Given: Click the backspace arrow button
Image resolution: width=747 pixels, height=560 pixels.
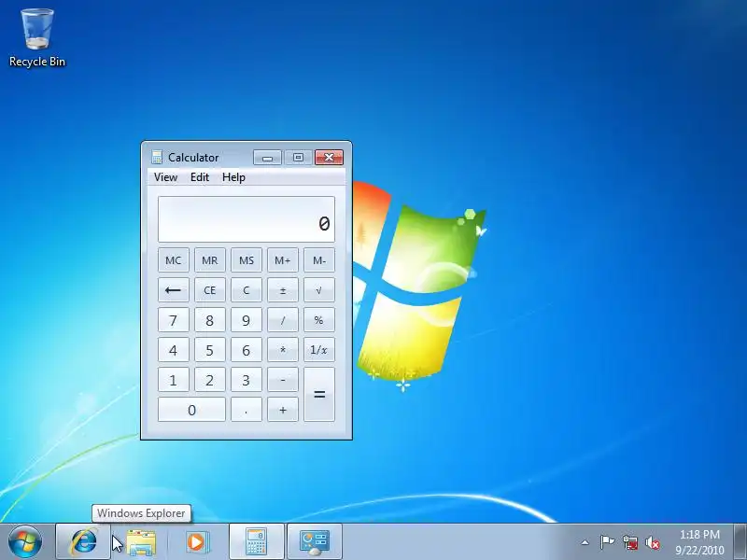Looking at the screenshot, I should 174,290.
